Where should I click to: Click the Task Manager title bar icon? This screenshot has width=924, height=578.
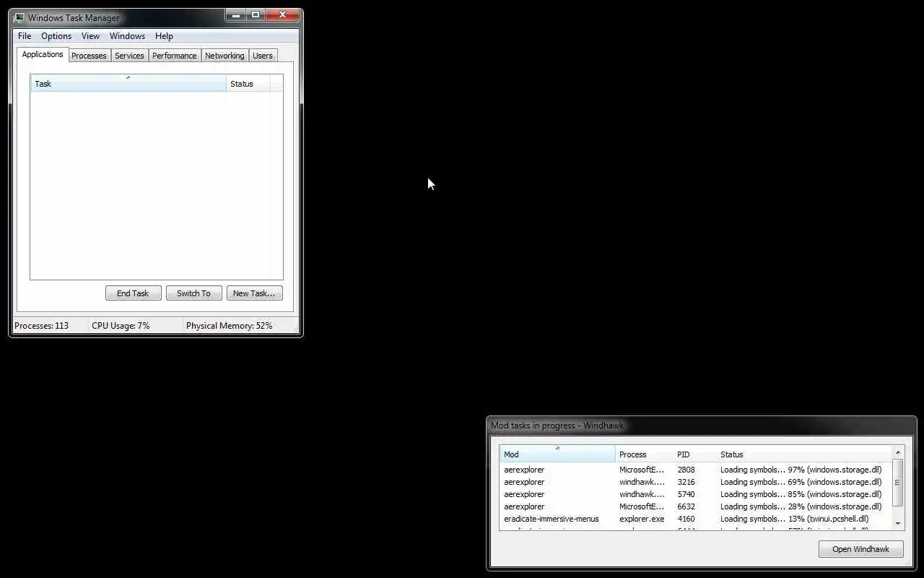coord(19,18)
